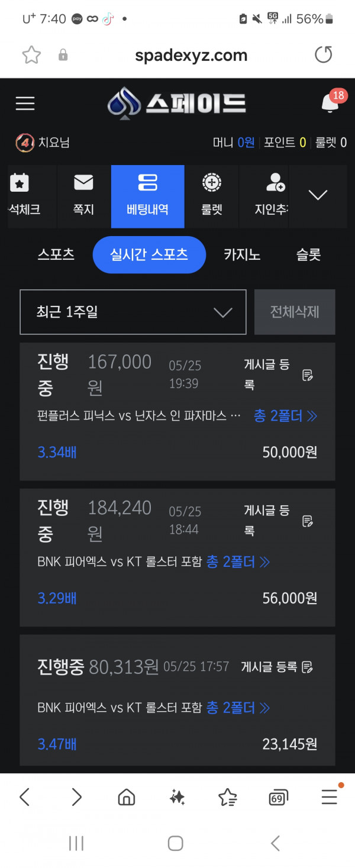The image size is (355, 868).
Task: Open the 최근 1주일 period dropdown
Action: click(133, 312)
